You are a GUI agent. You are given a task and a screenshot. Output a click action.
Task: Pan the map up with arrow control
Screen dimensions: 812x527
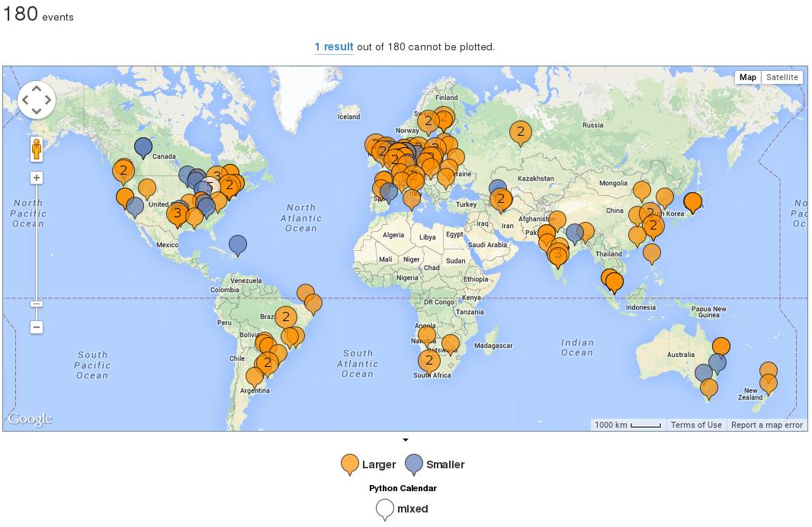coord(37,88)
